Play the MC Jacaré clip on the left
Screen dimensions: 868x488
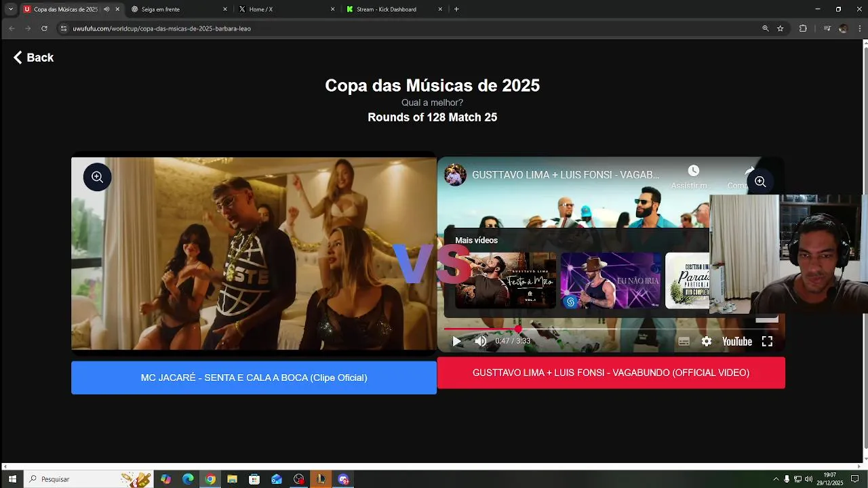(254, 254)
